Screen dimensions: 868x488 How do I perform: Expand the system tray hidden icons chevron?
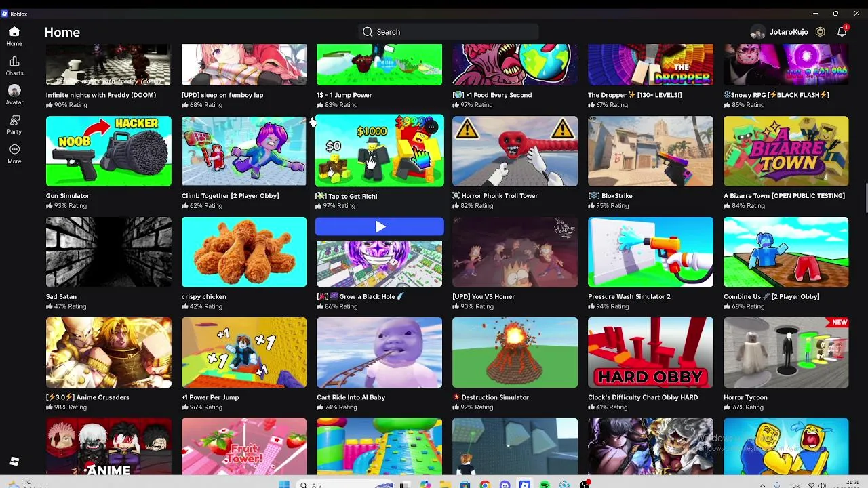click(x=763, y=485)
